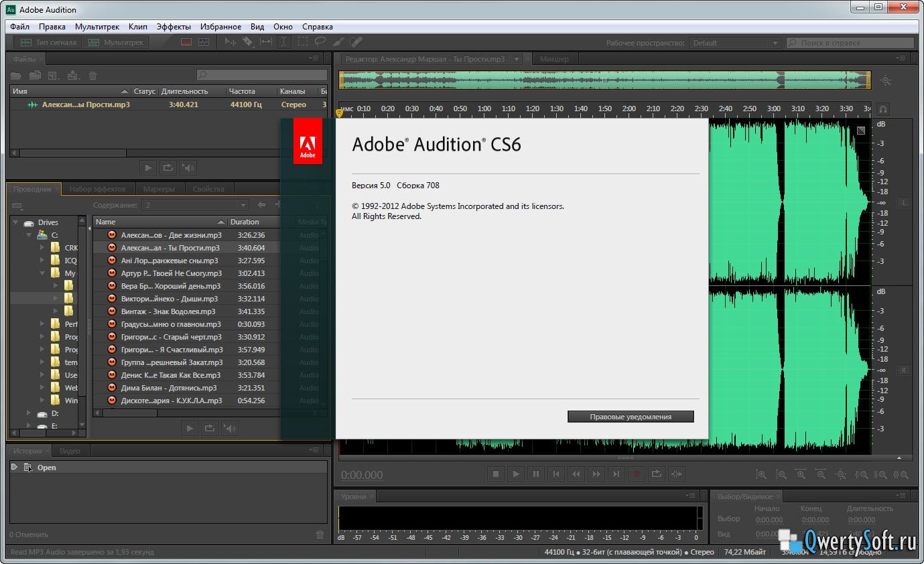924x564 pixels.
Task: Open Файлы panel options menu
Action: pos(314,59)
